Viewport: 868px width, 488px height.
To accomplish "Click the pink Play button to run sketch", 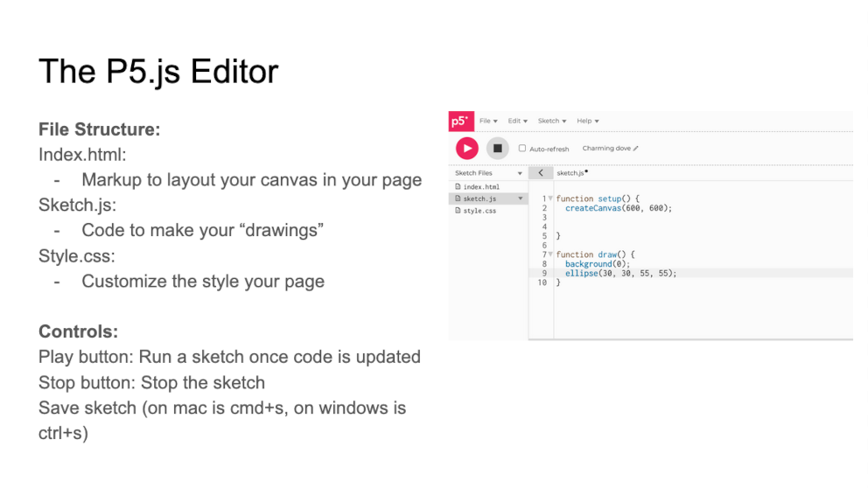I will 466,149.
